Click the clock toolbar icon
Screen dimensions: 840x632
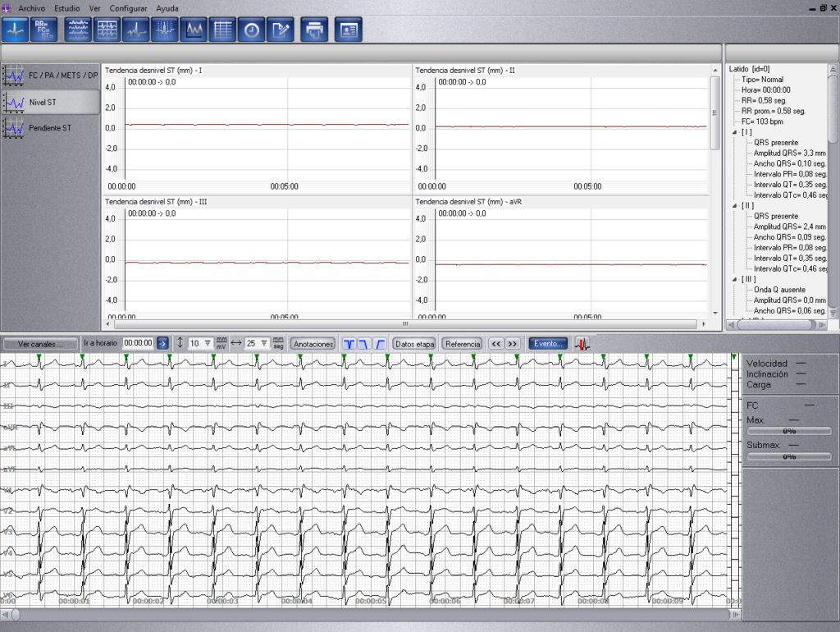pyautogui.click(x=252, y=30)
